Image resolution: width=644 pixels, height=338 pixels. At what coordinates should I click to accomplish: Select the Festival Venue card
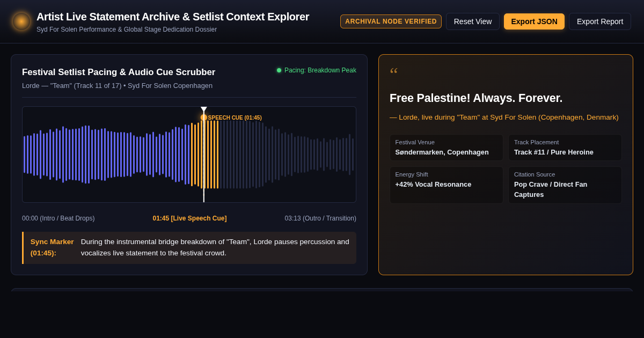click(x=447, y=148)
